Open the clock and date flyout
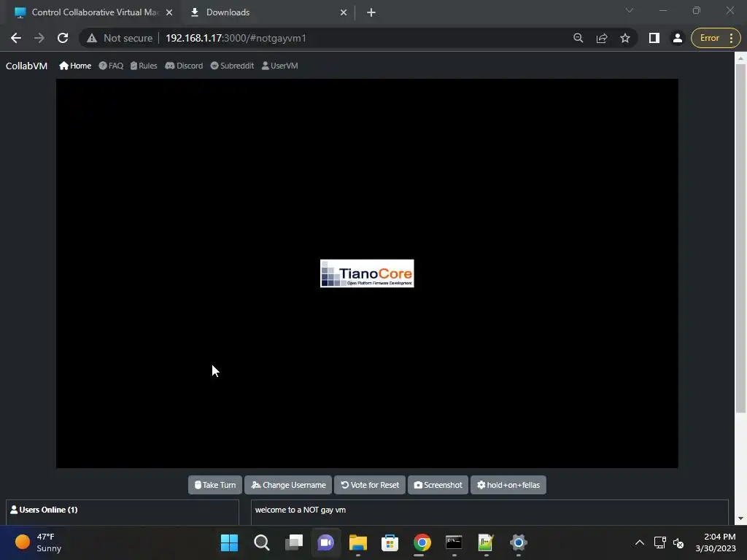 [716, 542]
